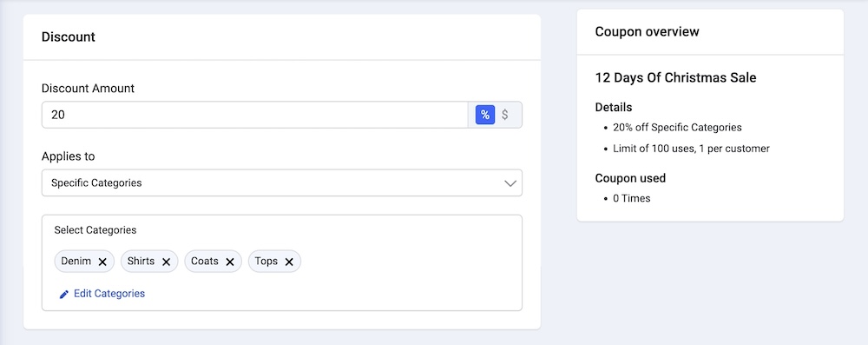
Task: Select the Coats category chip label
Action: pyautogui.click(x=205, y=261)
